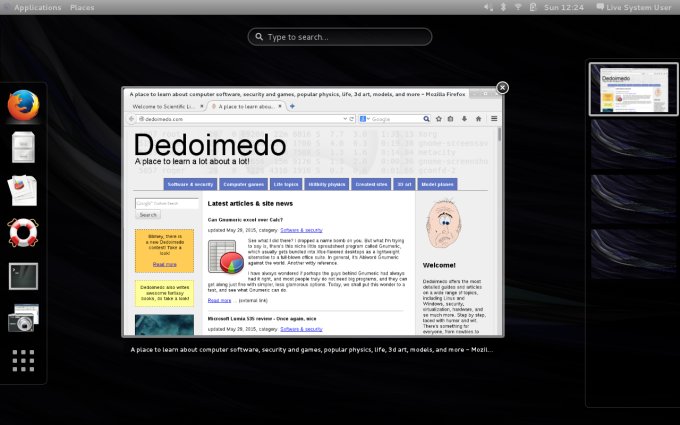Image resolution: width=680 pixels, height=425 pixels.
Task: Click the Firefox back arrow button
Action: click(x=131, y=119)
